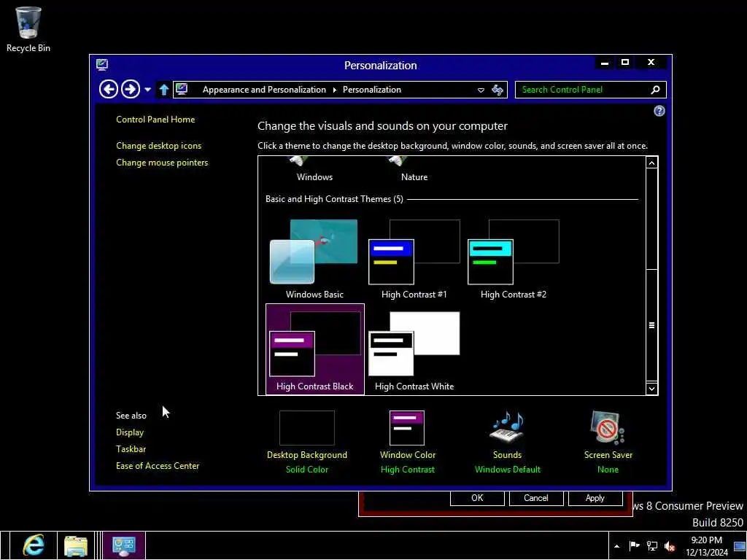Open Action Center flag icon
Screen dimensions: 747x560
[x=634, y=546]
